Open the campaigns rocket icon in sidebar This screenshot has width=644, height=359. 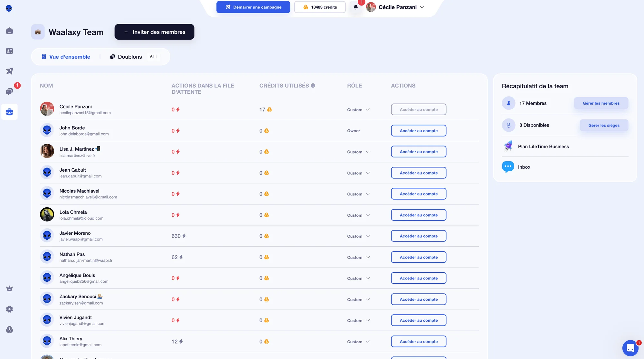(x=9, y=71)
